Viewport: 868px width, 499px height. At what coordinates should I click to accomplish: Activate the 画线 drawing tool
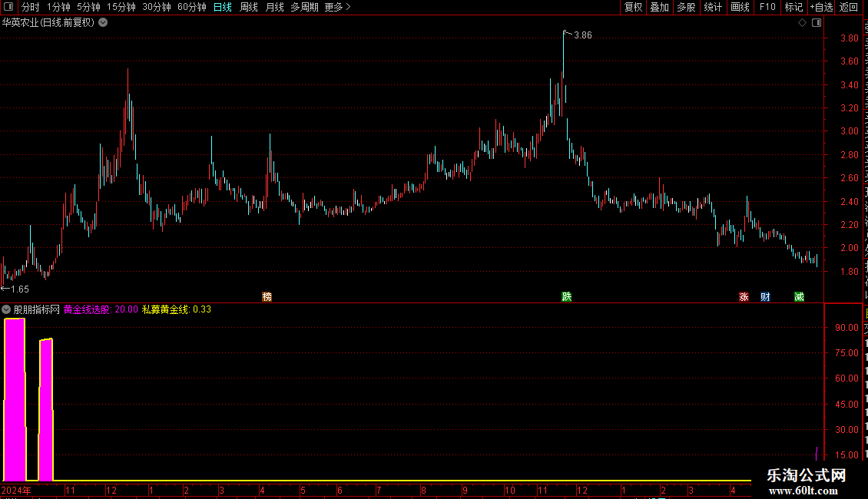click(740, 7)
